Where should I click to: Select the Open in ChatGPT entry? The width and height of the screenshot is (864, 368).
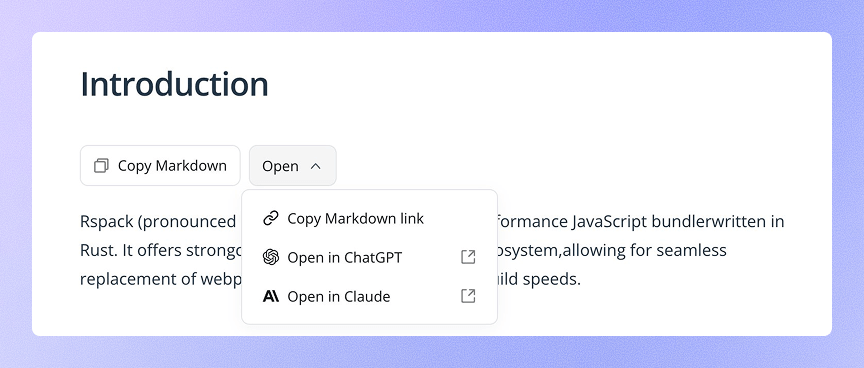369,257
